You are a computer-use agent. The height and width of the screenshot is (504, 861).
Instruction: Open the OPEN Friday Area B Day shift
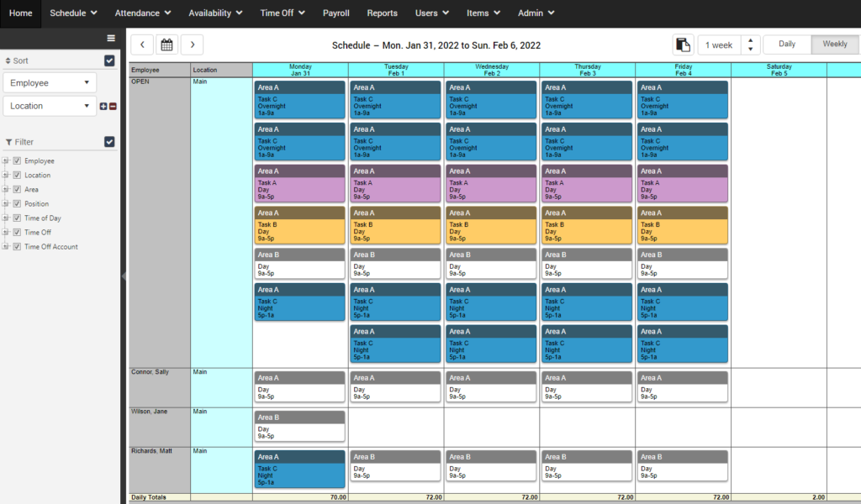[683, 263]
